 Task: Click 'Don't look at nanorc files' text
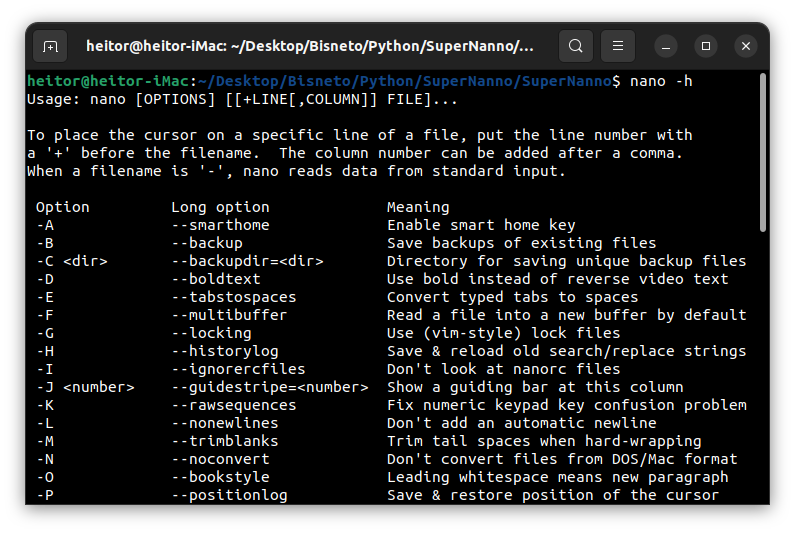tap(503, 369)
